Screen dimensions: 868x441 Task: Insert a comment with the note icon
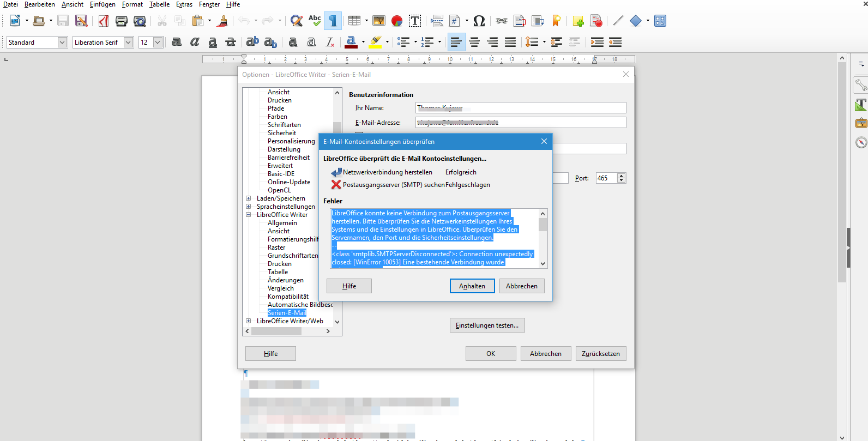pyautogui.click(x=578, y=21)
